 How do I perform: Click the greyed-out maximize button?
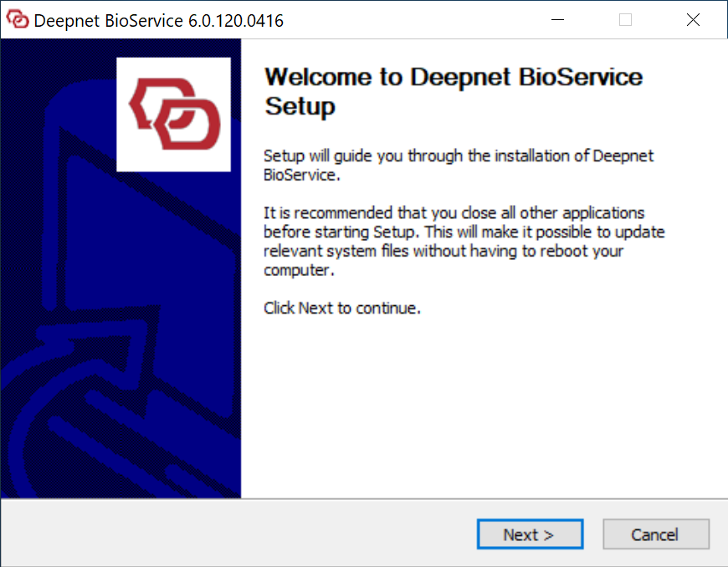(x=625, y=20)
